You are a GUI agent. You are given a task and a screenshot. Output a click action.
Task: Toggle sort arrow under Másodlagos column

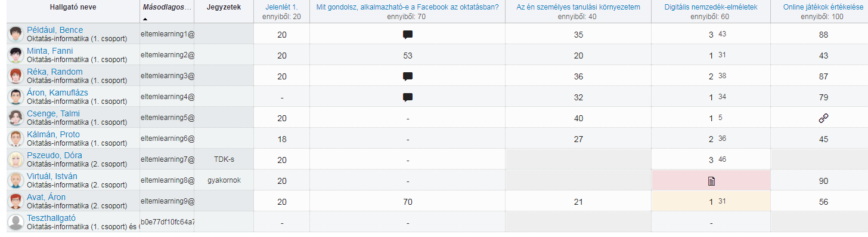pyautogui.click(x=145, y=19)
